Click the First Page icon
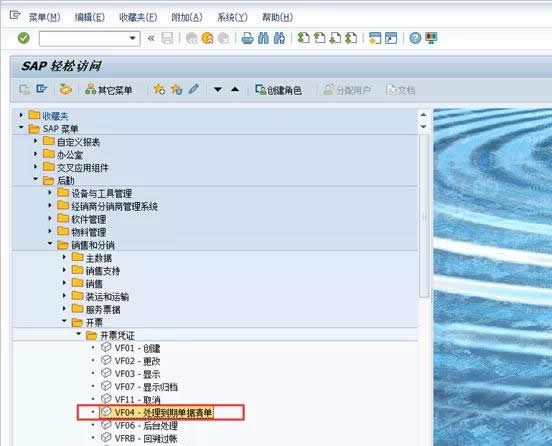Screen dimensions: 552x446 tap(303, 38)
